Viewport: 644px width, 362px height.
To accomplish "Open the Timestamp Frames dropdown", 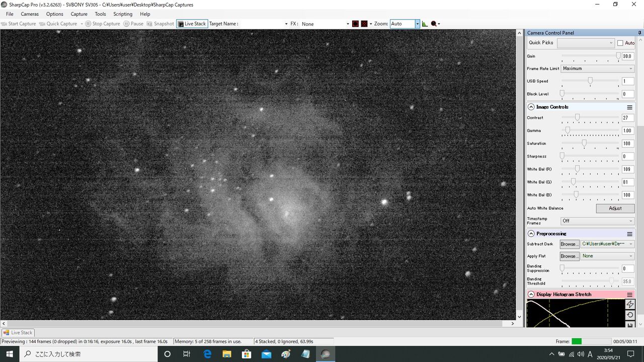I will click(x=598, y=221).
